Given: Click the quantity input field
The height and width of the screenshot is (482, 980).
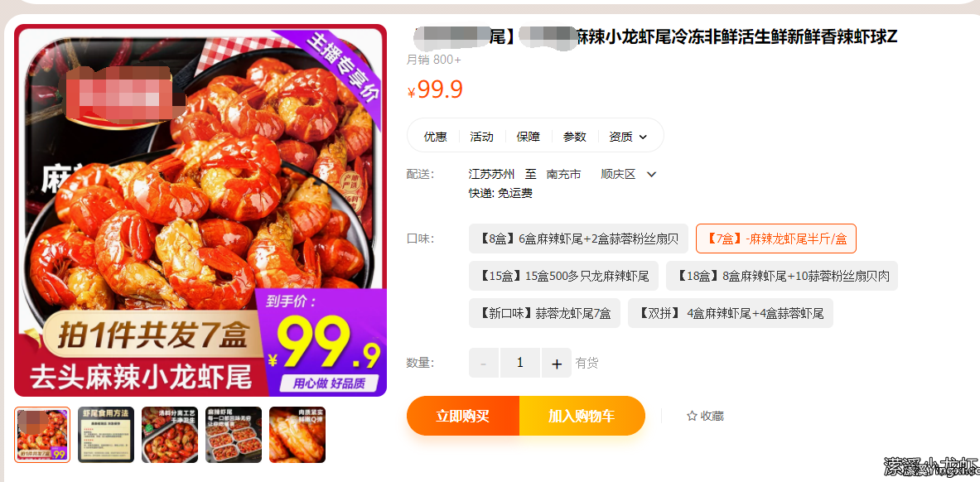Looking at the screenshot, I should (520, 364).
